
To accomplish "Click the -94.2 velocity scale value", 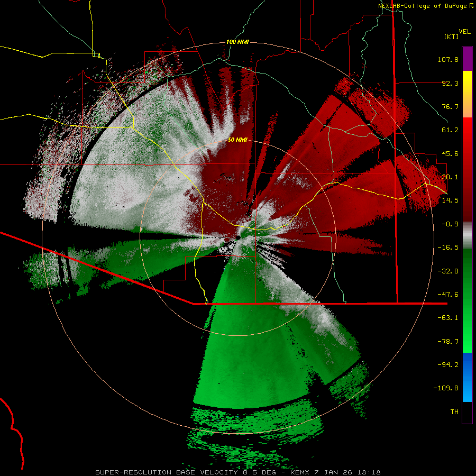I will point(448,364).
